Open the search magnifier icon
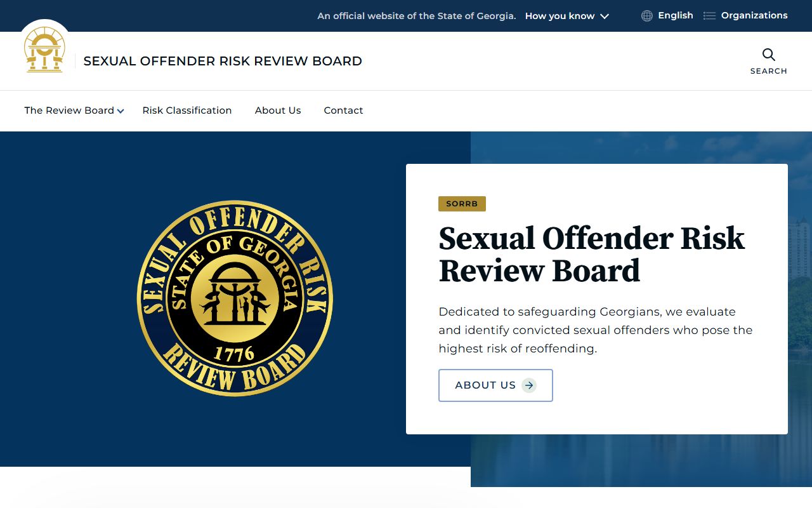Image resolution: width=812 pixels, height=508 pixels. (769, 55)
